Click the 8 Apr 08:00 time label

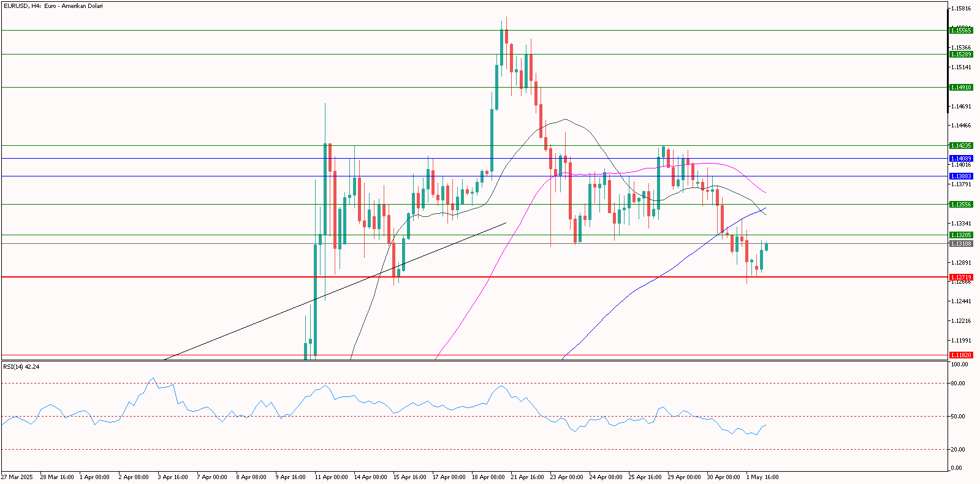(251, 477)
